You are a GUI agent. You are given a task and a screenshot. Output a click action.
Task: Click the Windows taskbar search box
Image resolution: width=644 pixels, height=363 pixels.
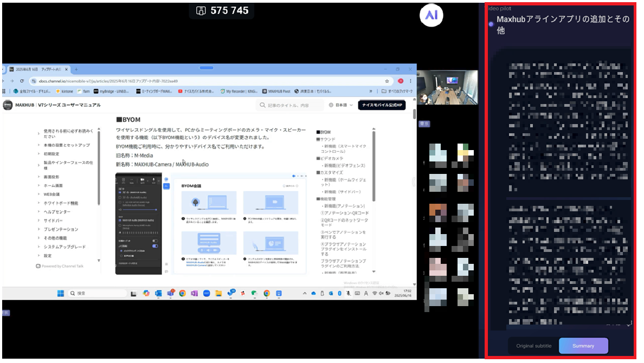(x=97, y=293)
